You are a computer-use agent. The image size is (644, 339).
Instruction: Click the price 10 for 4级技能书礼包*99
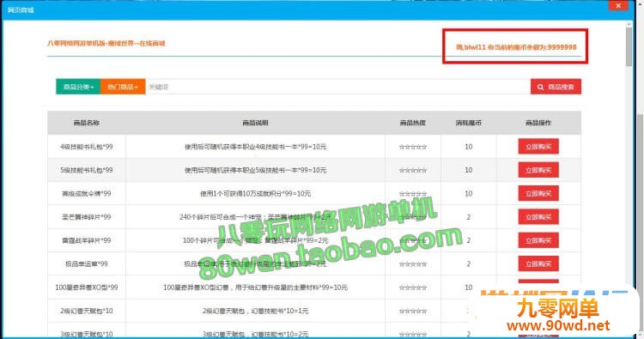pyautogui.click(x=468, y=147)
